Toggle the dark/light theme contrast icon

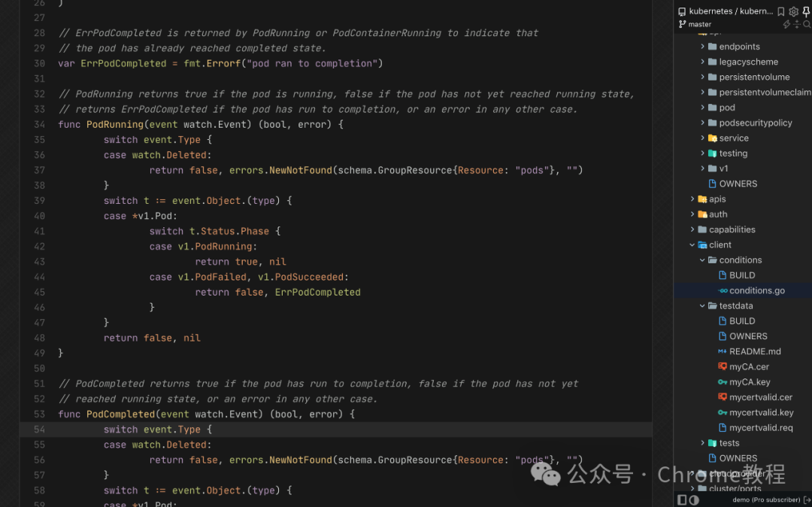click(x=694, y=499)
